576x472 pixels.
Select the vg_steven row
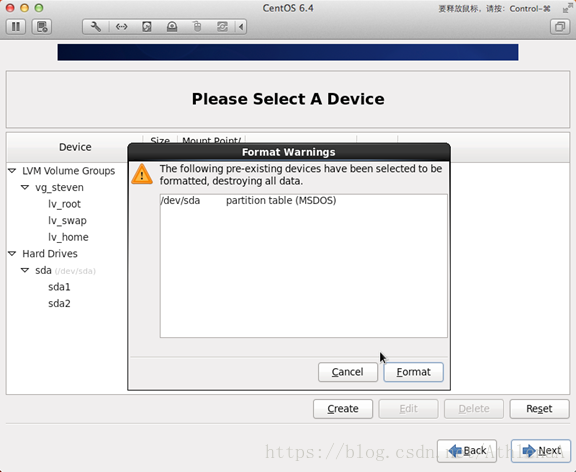click(59, 187)
